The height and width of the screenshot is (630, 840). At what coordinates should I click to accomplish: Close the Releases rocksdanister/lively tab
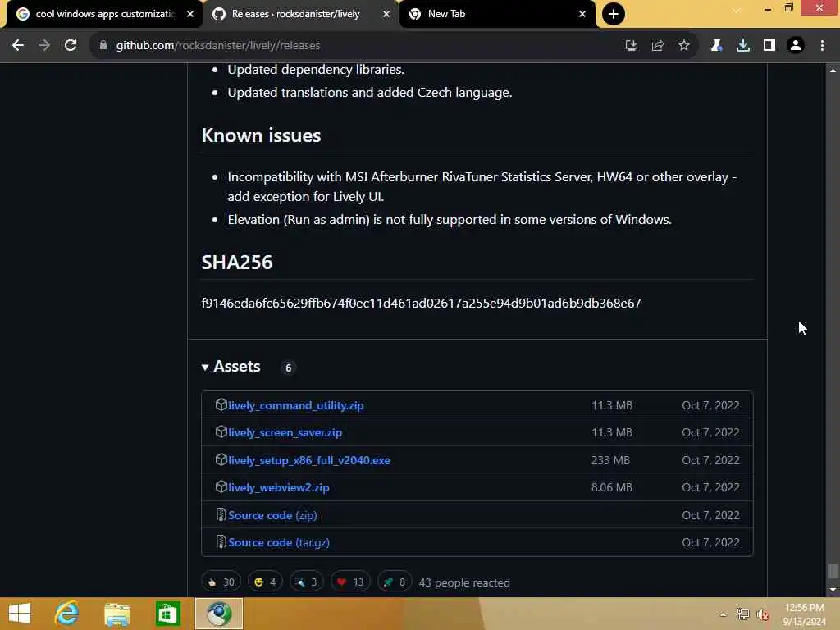pyautogui.click(x=386, y=14)
